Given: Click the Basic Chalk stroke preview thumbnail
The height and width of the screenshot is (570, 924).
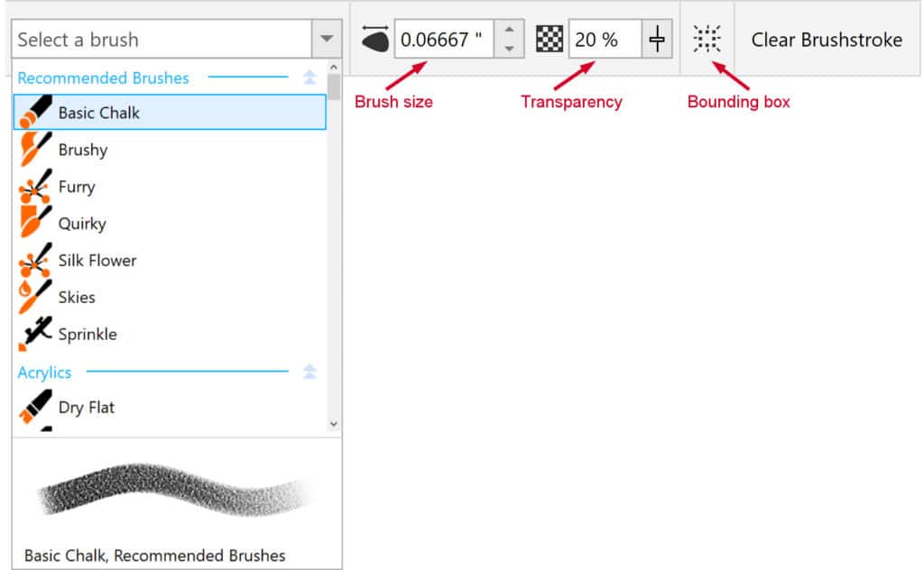Looking at the screenshot, I should (x=171, y=492).
